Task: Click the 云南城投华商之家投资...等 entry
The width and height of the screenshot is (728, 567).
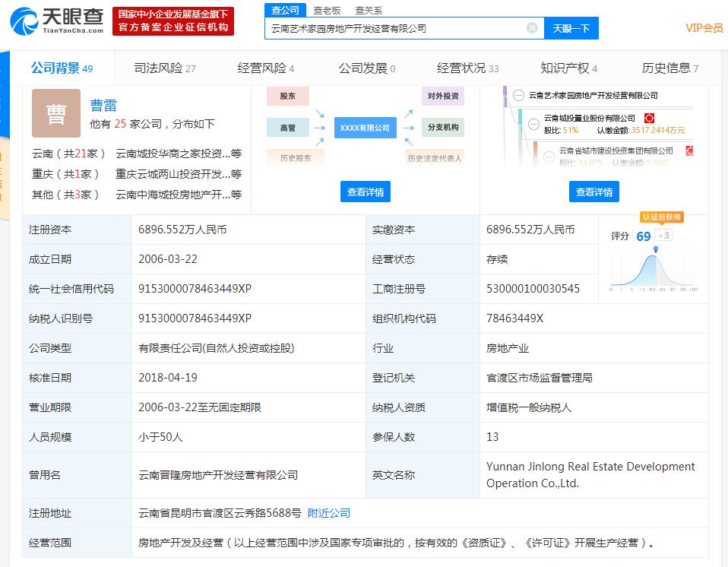Action: pyautogui.click(x=179, y=154)
